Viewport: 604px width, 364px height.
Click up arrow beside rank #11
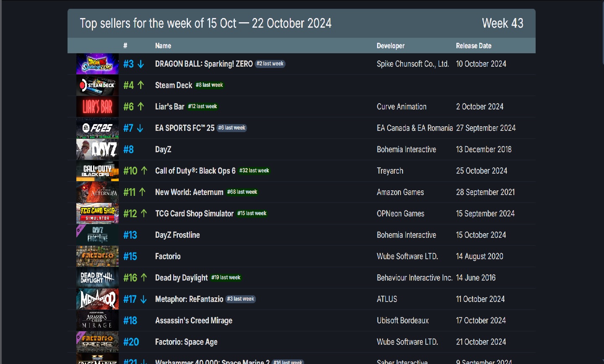click(142, 192)
